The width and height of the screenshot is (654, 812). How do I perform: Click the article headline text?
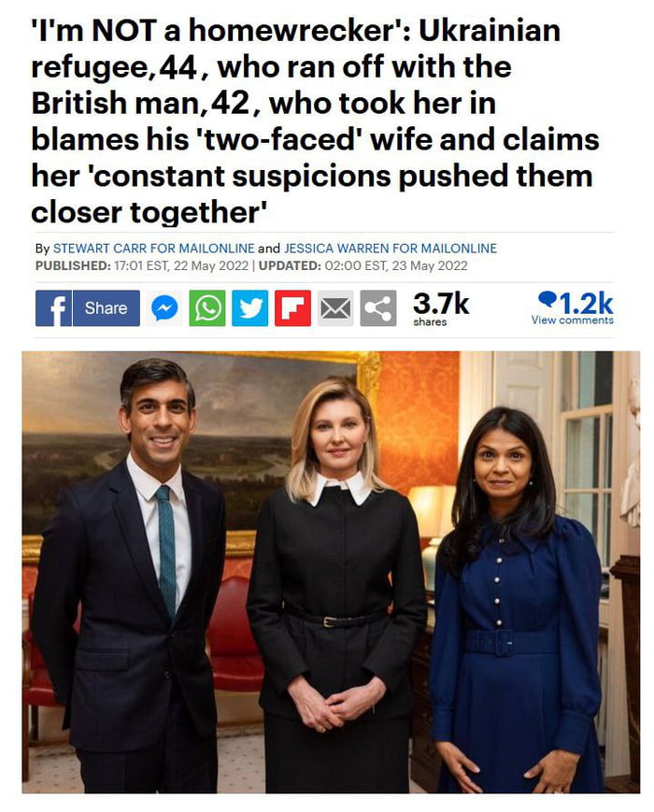tap(316, 121)
